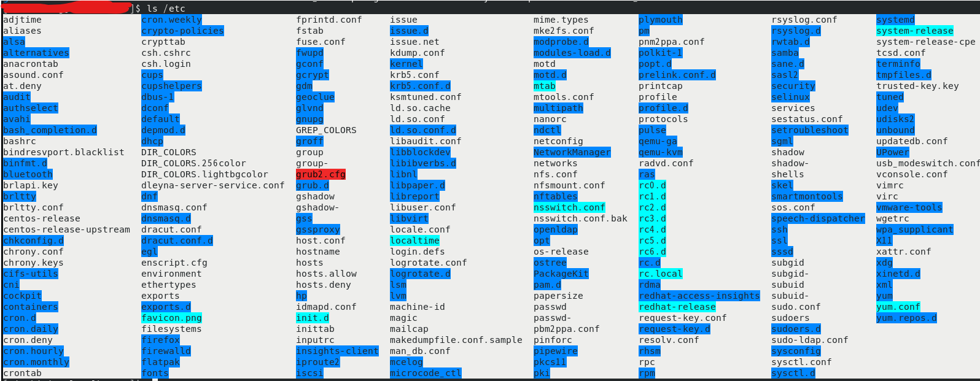Image resolution: width=980 pixels, height=381 pixels.
Task: Select the favicon.png entry
Action: [171, 318]
